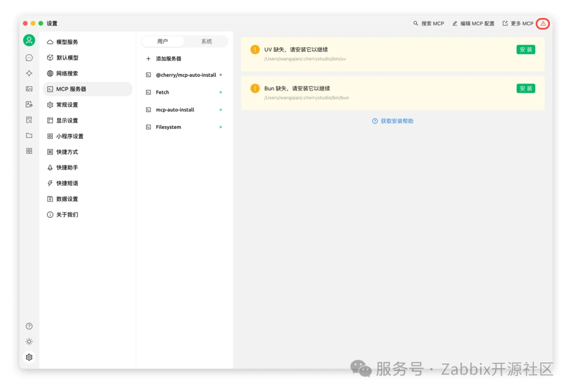Toggle status dot next to mcp-auto-install
Screen dimensions: 572x392
coord(222,110)
